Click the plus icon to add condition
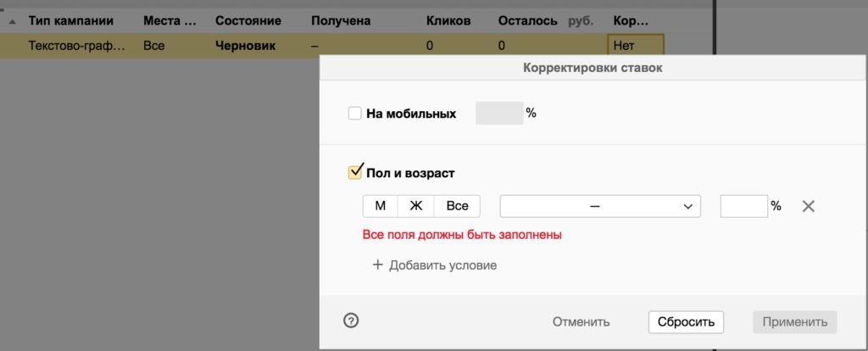The image size is (868, 351). click(378, 265)
